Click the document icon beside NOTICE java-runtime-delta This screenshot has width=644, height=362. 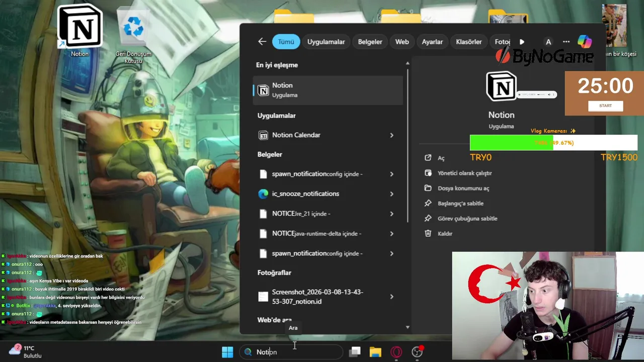(263, 233)
